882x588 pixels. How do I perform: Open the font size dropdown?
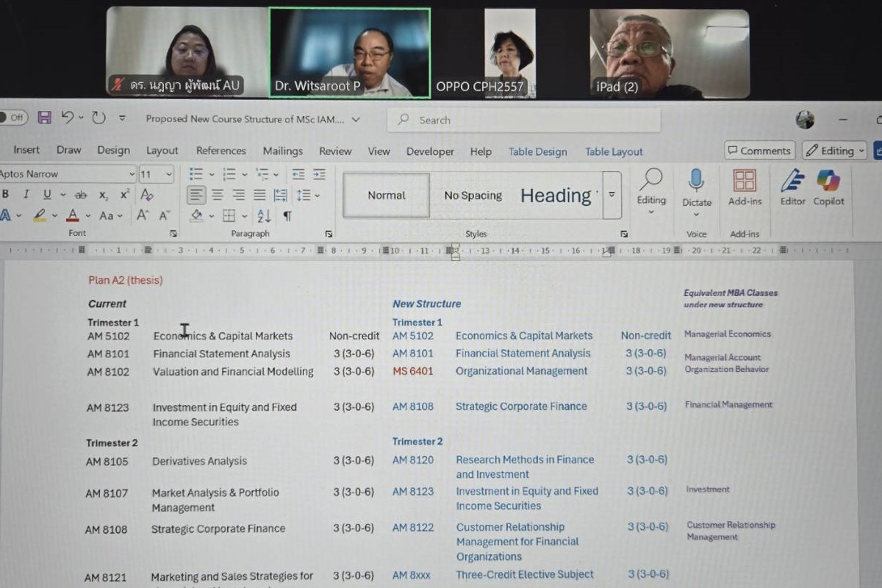pos(168,174)
